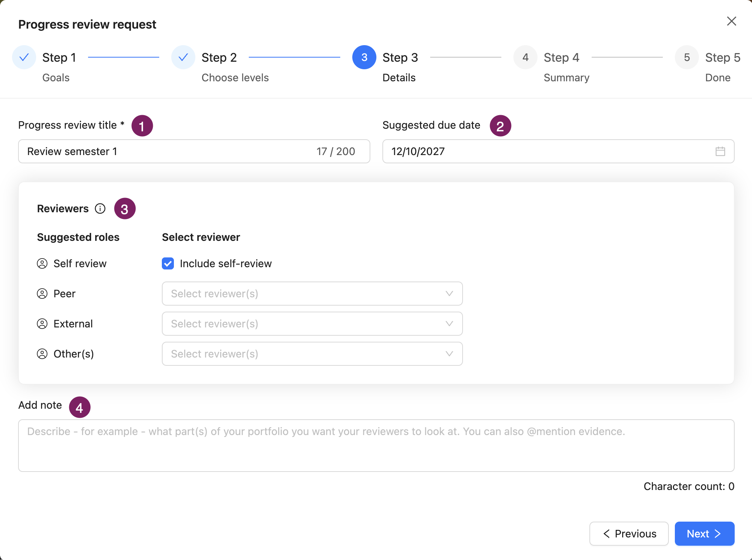Click the 'Select reviewer' heading
This screenshot has width=752, height=560.
(x=201, y=237)
